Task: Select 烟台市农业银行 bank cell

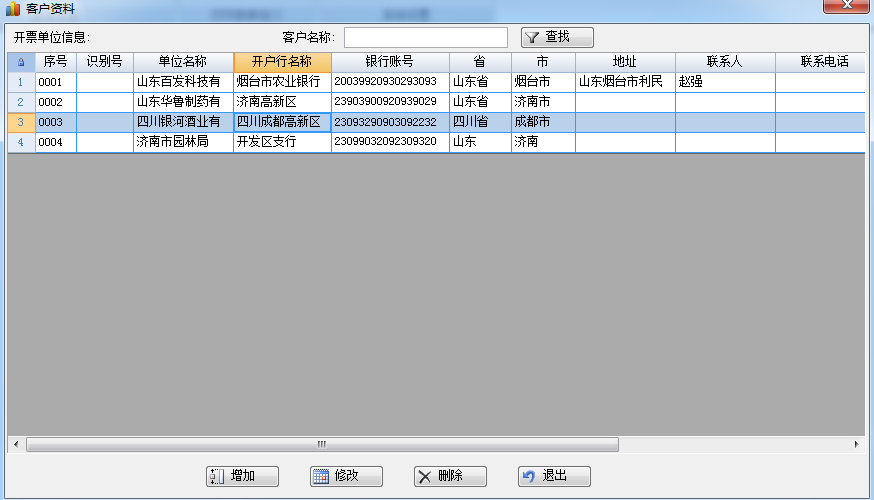Action: click(x=283, y=82)
